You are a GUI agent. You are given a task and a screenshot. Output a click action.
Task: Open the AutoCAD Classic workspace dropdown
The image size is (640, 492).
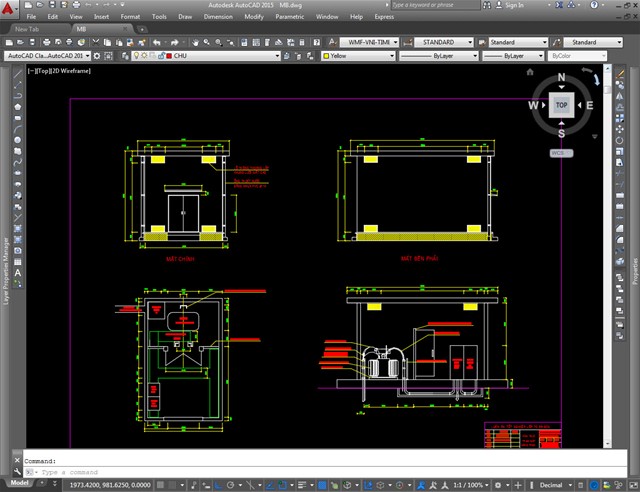tap(47, 56)
